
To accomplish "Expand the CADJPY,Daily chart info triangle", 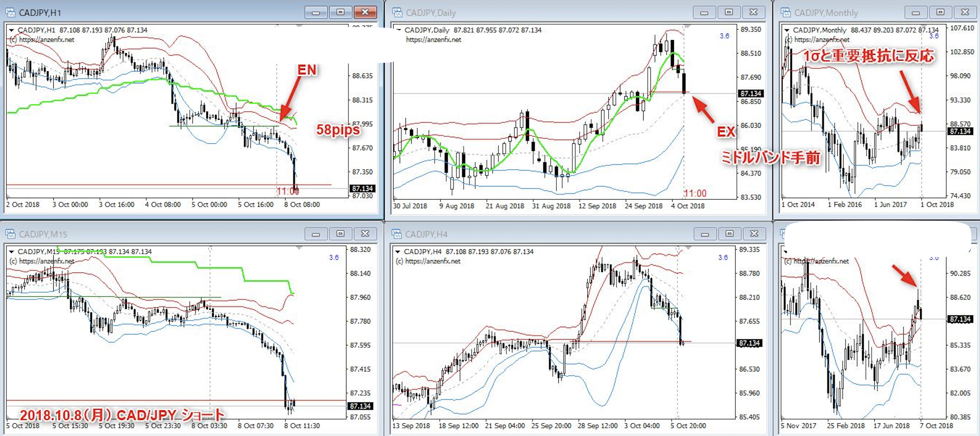I will [399, 30].
